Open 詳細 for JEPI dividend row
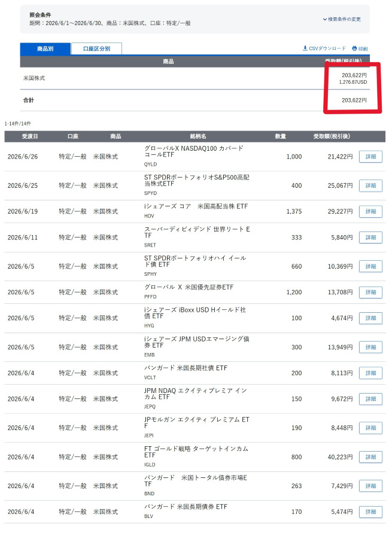Viewport: 392px width, 536px height. coord(370,428)
